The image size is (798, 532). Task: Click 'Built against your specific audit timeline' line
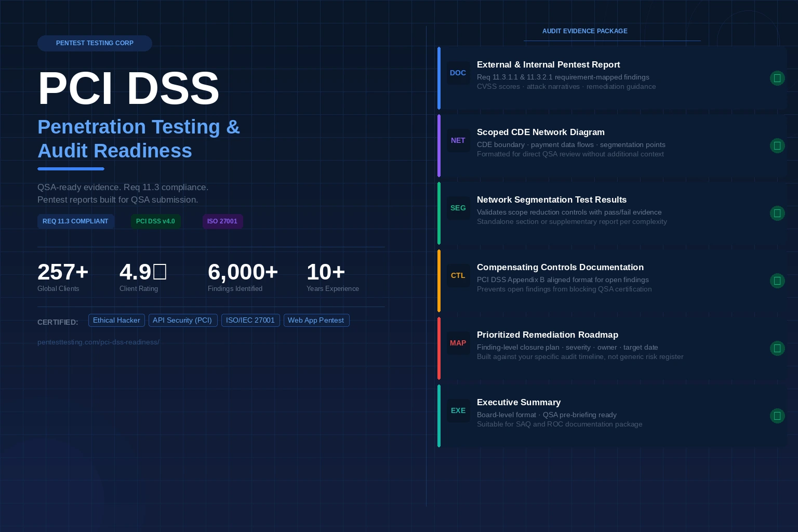point(580,356)
